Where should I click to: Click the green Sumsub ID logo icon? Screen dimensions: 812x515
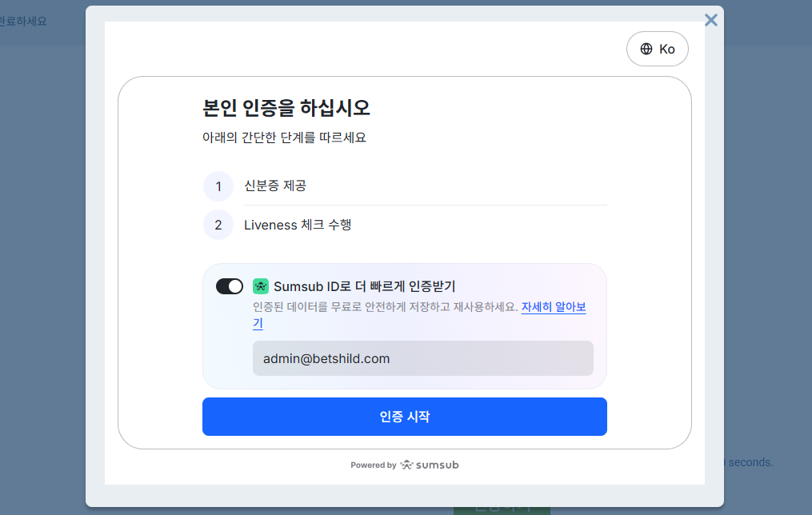[261, 286]
